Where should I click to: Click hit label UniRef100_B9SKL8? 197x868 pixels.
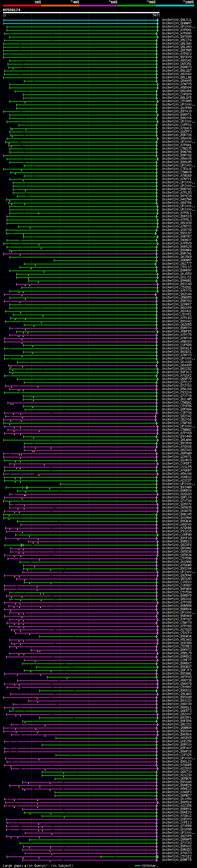(176, 349)
